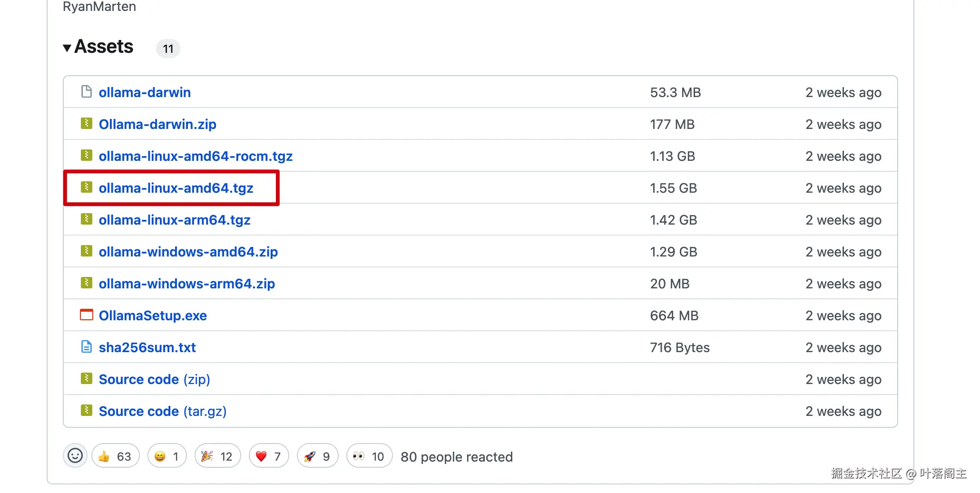Download ollama-windows-amd64.zip
Viewport: 980px width, 493px height.
pos(188,252)
